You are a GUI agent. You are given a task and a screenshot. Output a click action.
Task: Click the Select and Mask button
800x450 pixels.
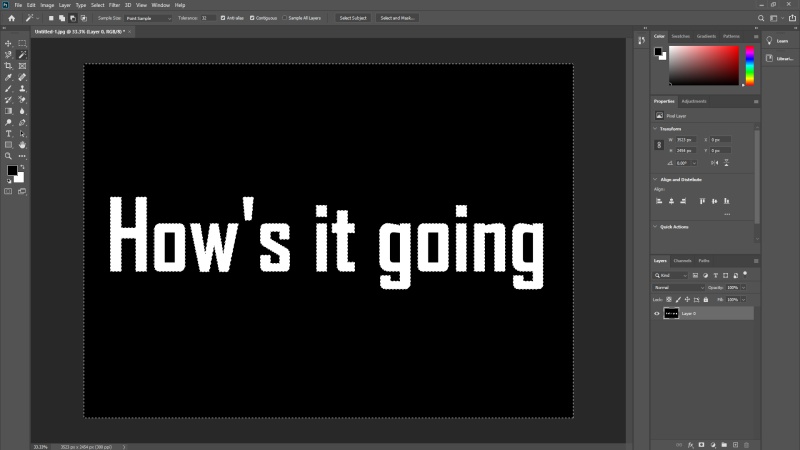397,18
